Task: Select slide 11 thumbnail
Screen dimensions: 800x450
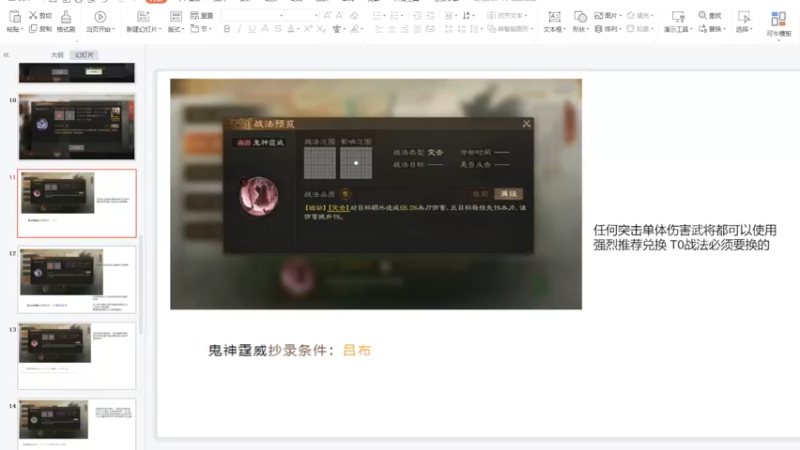Action: tap(77, 203)
